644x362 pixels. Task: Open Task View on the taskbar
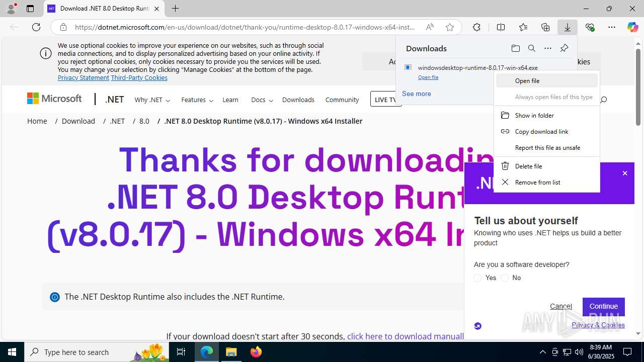click(182, 352)
